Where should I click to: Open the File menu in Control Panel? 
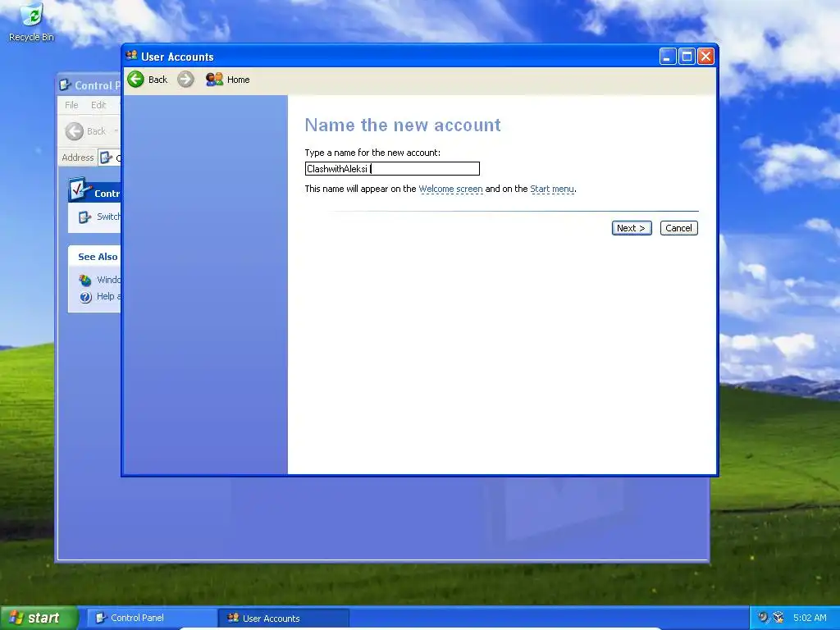coord(71,105)
